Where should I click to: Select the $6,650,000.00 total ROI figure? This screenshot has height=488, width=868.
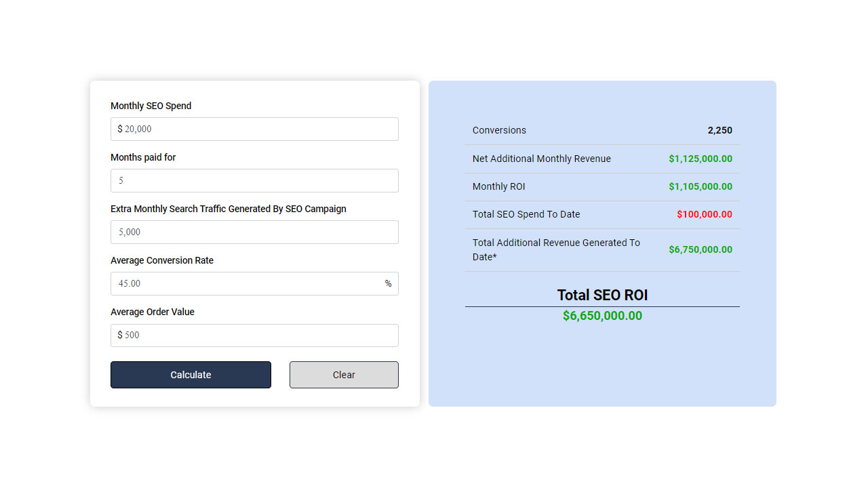pos(602,316)
